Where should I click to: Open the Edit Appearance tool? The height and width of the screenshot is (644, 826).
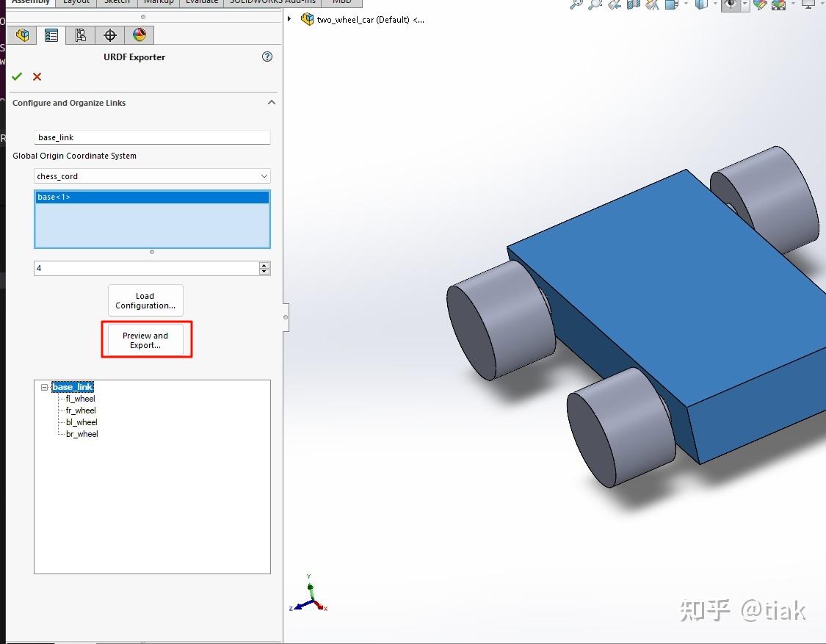click(760, 5)
